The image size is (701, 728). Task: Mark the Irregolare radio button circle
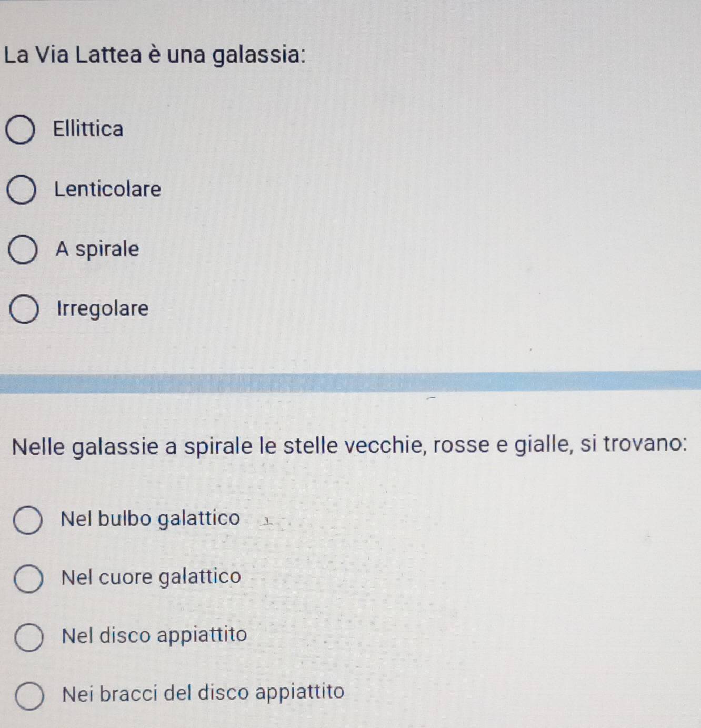click(24, 310)
